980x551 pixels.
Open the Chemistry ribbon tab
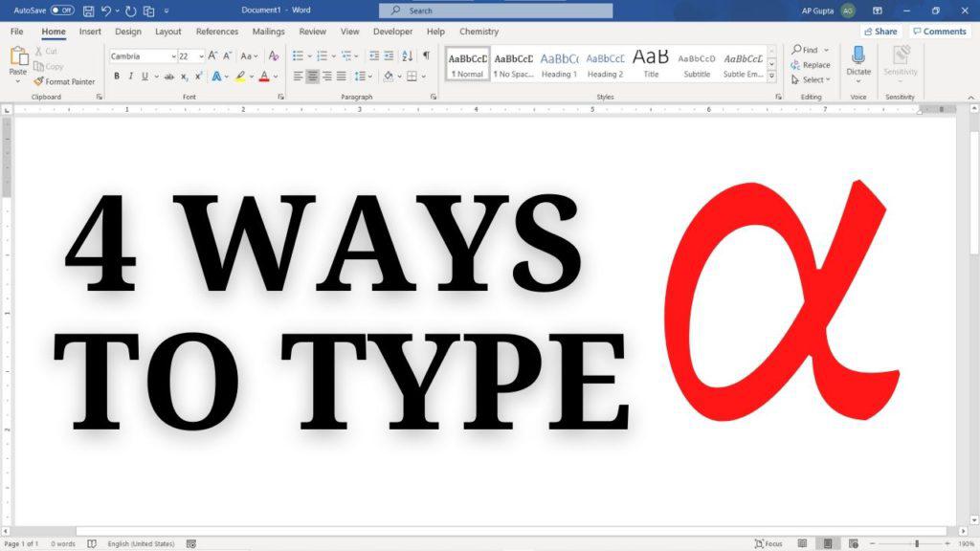[479, 31]
